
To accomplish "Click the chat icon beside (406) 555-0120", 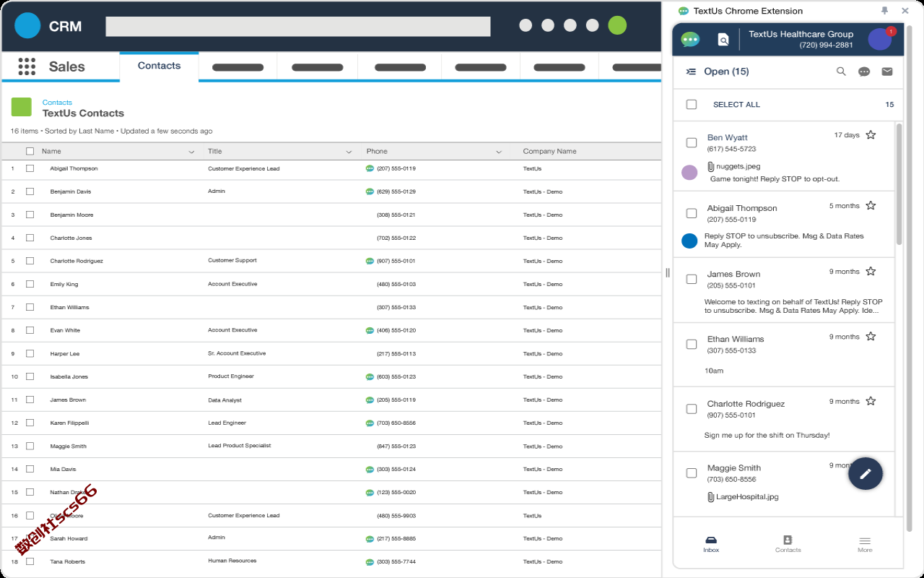I will coord(370,330).
